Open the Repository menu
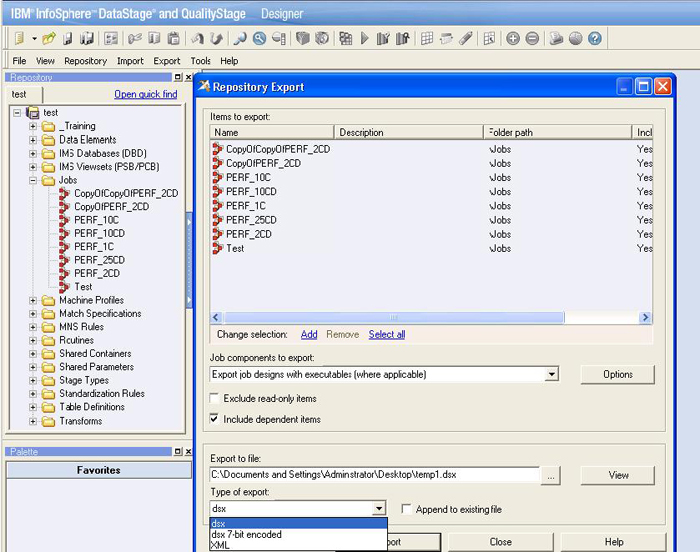 click(85, 61)
